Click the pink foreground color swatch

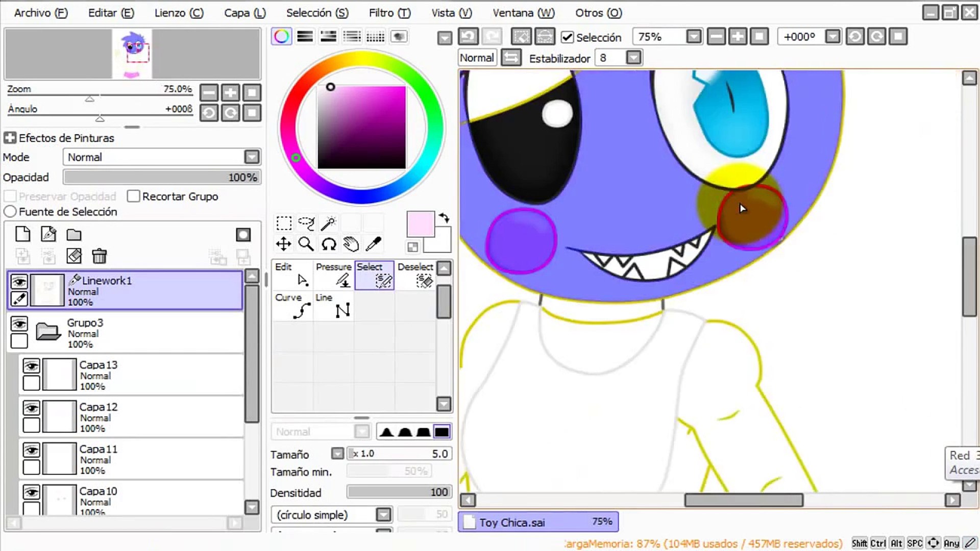420,224
